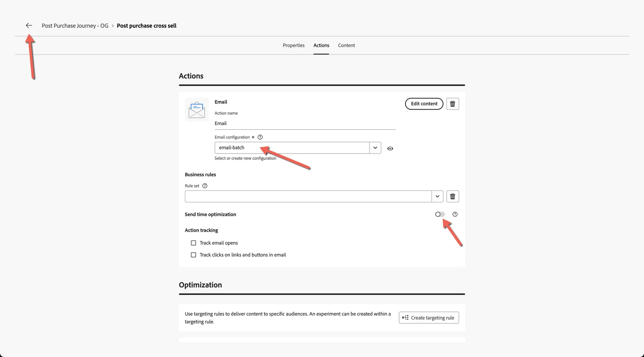Click Create targeting rule button
Viewport: 644px width, 357px height.
[x=429, y=317]
